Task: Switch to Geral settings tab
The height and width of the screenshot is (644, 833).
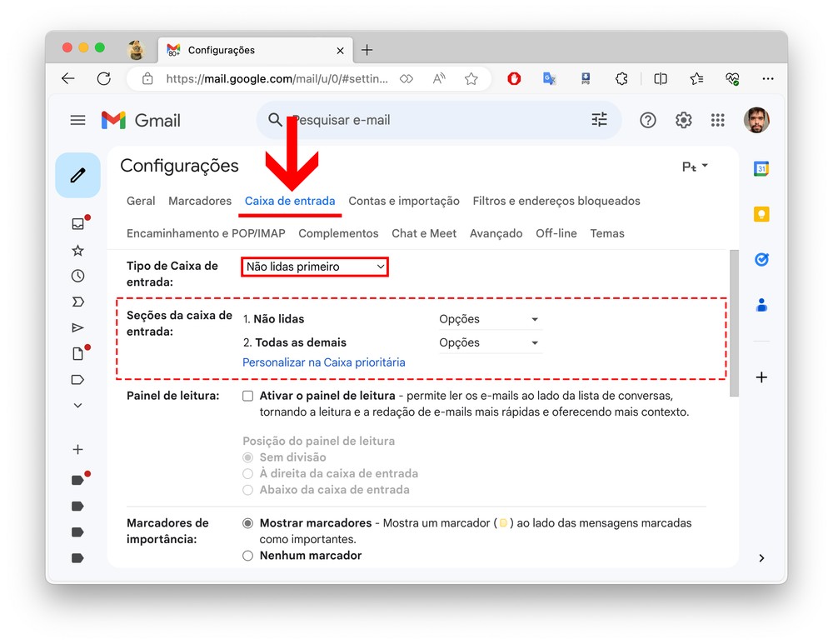Action: click(x=141, y=201)
